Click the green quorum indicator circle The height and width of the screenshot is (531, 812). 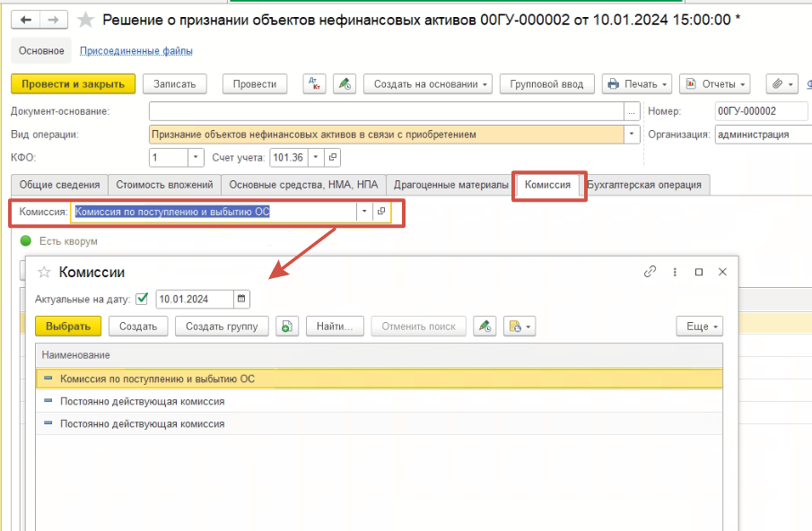(x=26, y=240)
